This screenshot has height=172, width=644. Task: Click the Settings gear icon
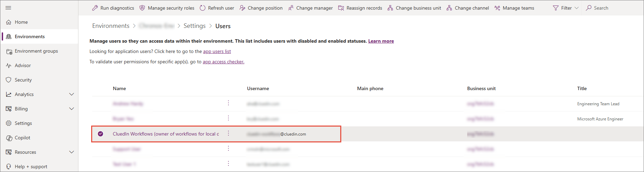9,123
